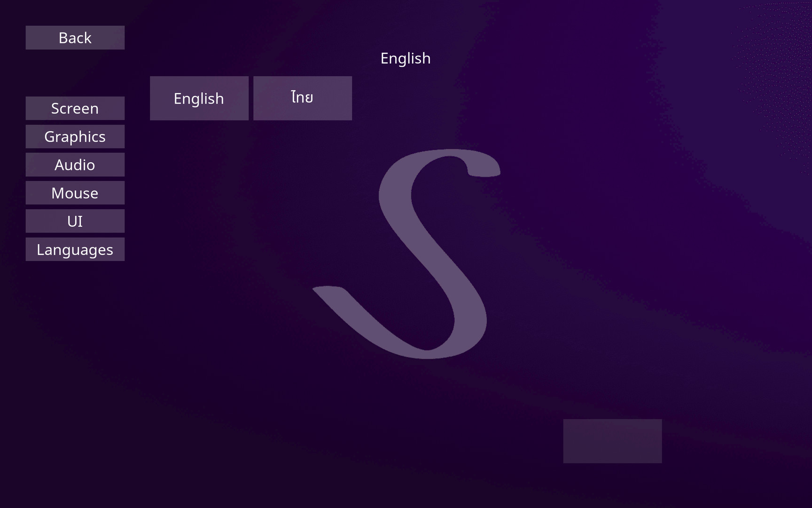This screenshot has width=812, height=508.
Task: Choose the English language button
Action: 199,98
